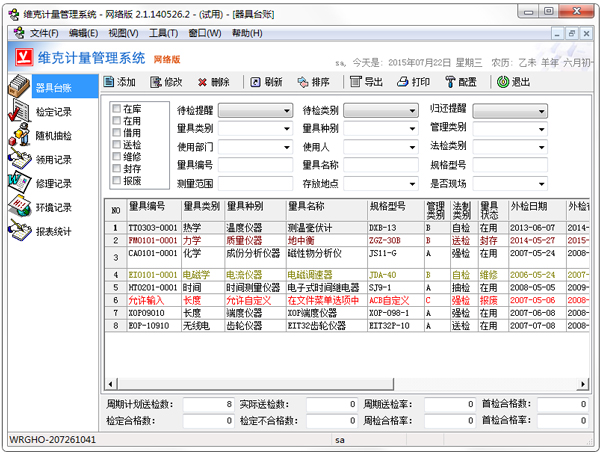
Task: Click the 量具种别 column header
Action: (x=255, y=210)
